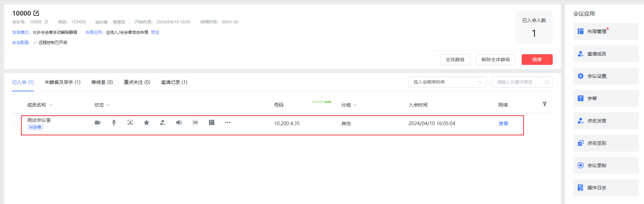The width and height of the screenshot is (644, 204).
Task: Click the eye-shaped watch icon in the row
Action: pos(195,122)
